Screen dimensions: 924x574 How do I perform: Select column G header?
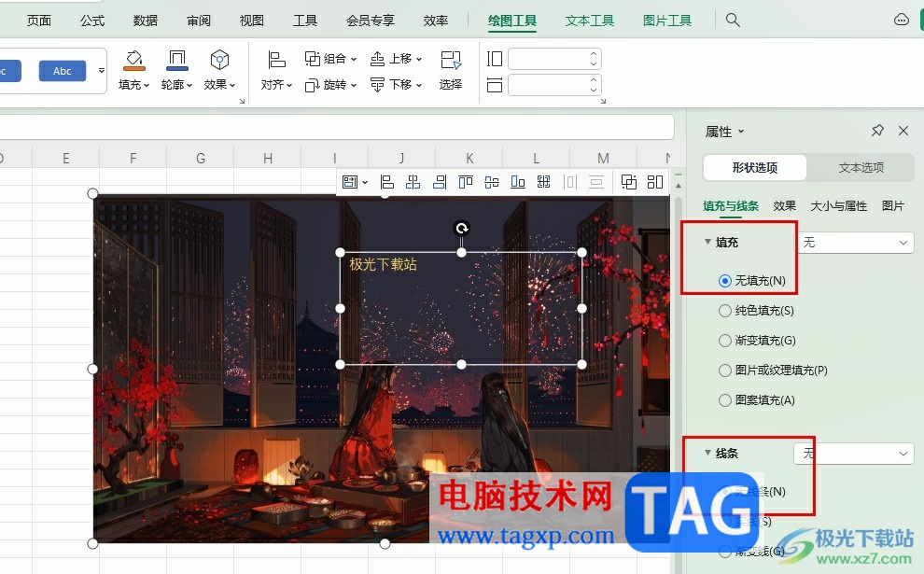click(x=201, y=158)
